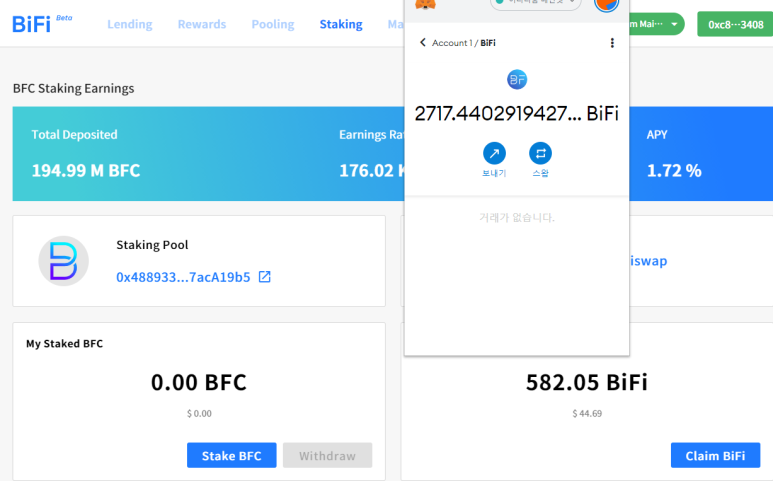Go back from the Account 1 / BiFi view

coord(422,42)
